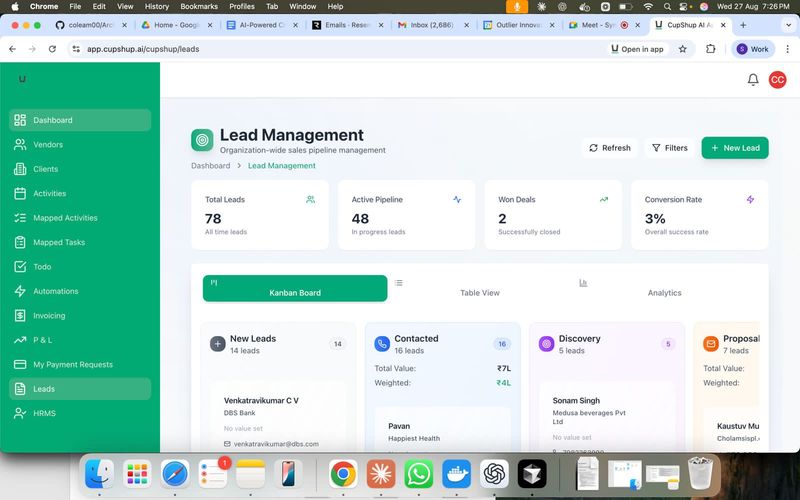800x500 pixels.
Task: Open the P & L page
Action: pyautogui.click(x=80, y=340)
